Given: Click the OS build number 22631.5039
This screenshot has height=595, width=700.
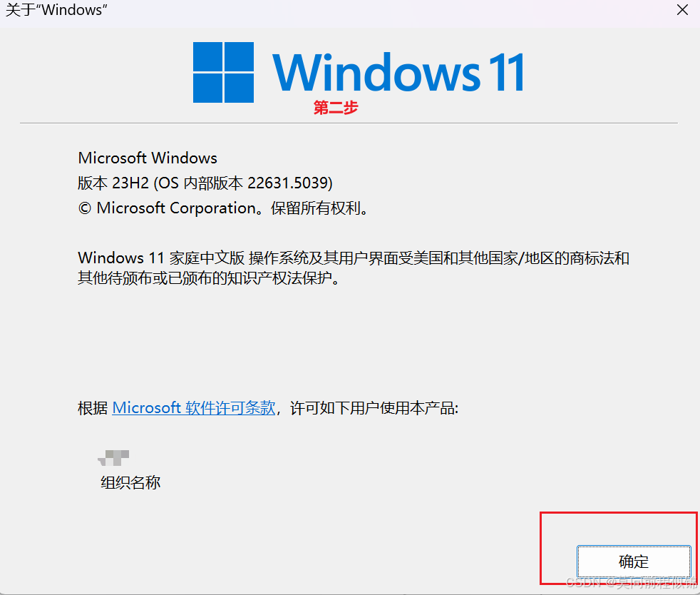Looking at the screenshot, I should (288, 183).
